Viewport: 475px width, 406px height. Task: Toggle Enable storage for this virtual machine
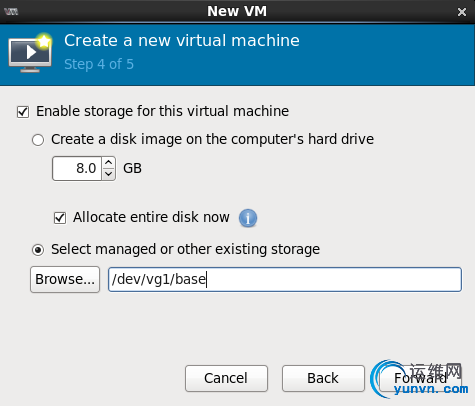23,112
